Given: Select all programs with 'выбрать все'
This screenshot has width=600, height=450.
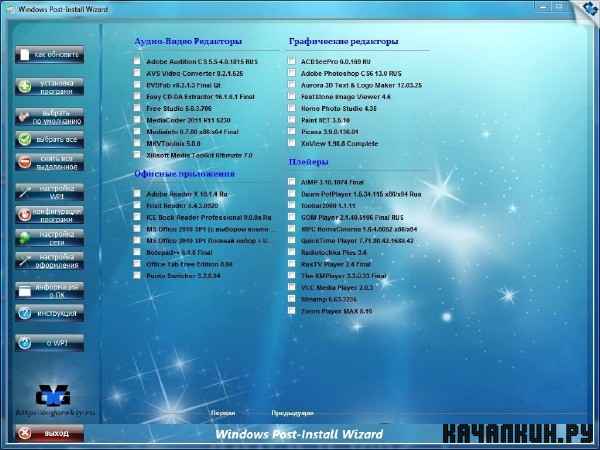Looking at the screenshot, I should coord(50,140).
